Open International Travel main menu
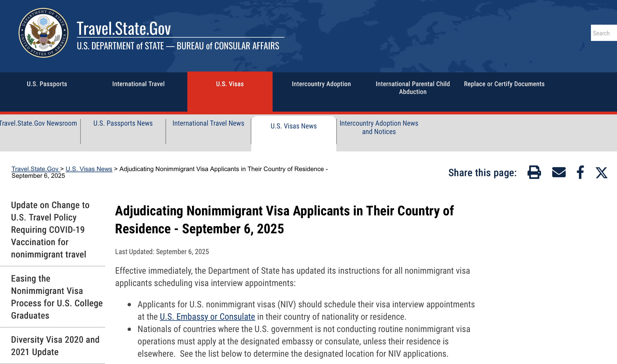 click(138, 84)
